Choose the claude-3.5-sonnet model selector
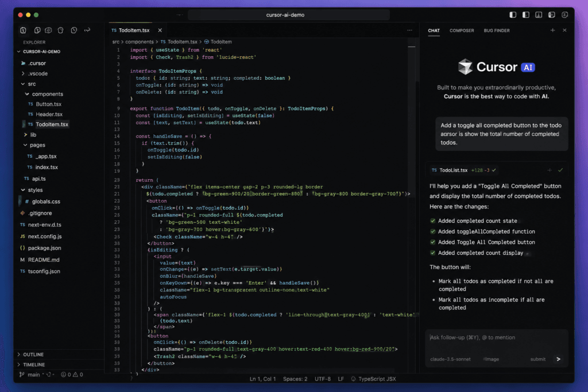 click(450, 359)
